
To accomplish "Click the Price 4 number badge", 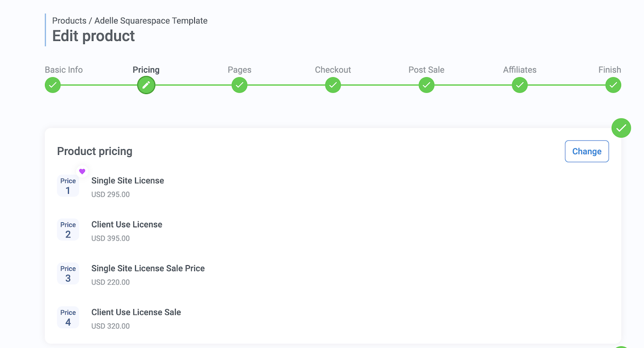I will [68, 318].
